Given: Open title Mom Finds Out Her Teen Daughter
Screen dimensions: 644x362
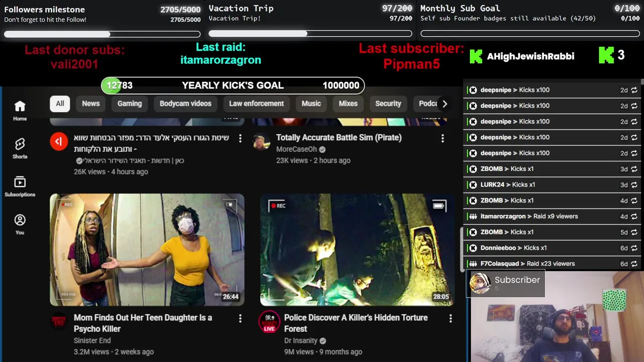Looking at the screenshot, I should click(x=143, y=323).
